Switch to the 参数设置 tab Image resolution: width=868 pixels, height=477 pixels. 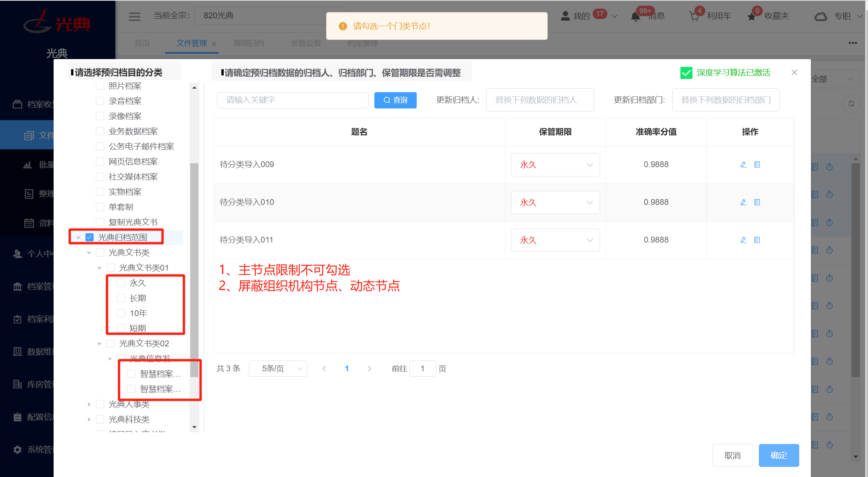point(306,43)
